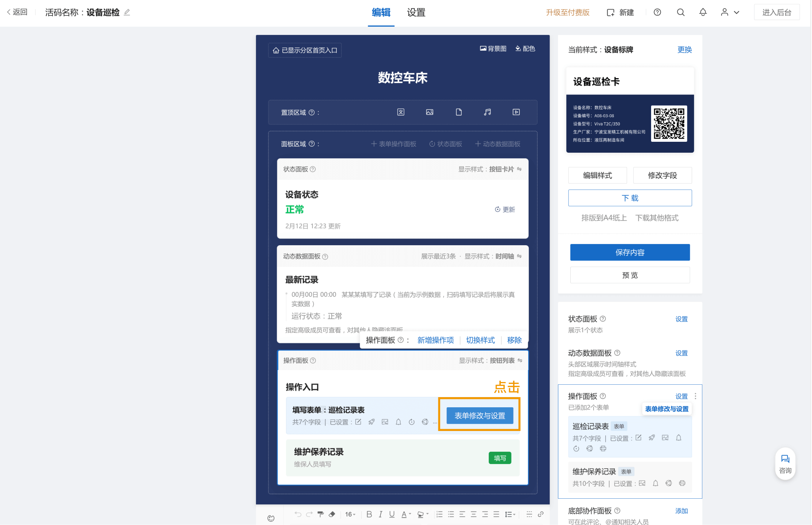Click 添加 for 底部协作面板

pyautogui.click(x=681, y=511)
